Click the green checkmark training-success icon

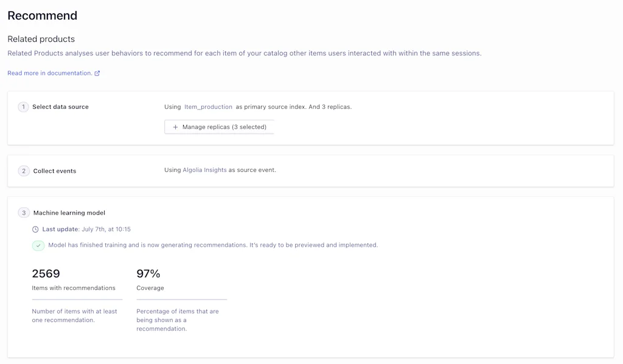coord(38,245)
